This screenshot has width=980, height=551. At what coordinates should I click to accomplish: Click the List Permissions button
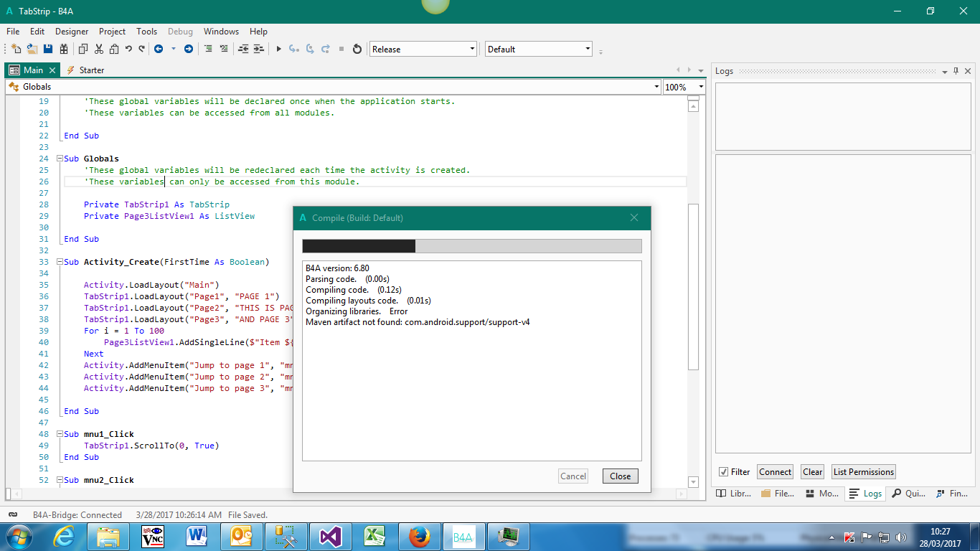(863, 472)
